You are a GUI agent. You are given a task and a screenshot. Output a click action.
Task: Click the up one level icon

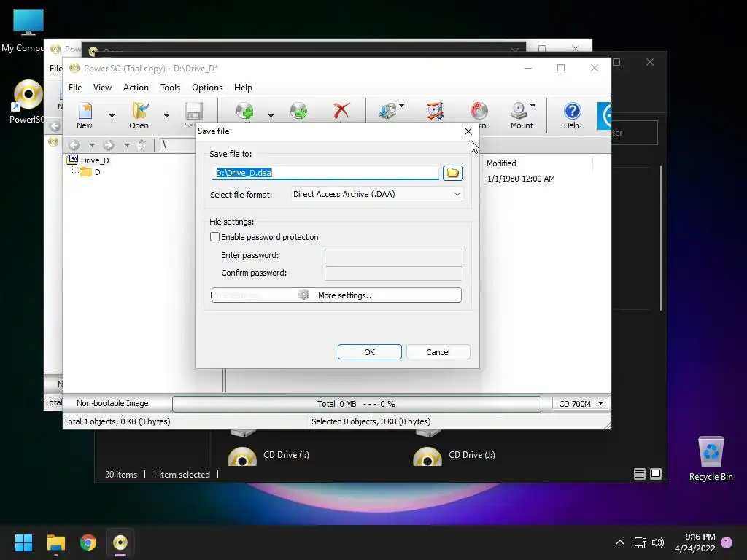142,145
